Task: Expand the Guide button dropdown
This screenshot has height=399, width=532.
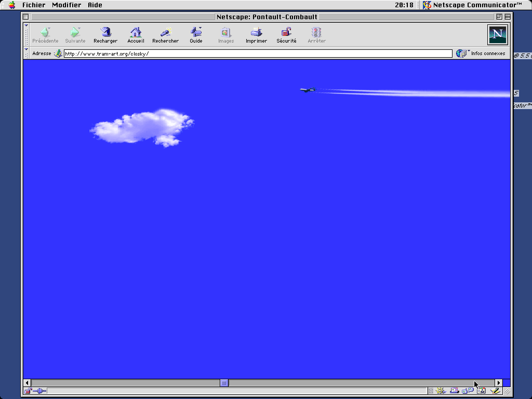Action: (200, 30)
